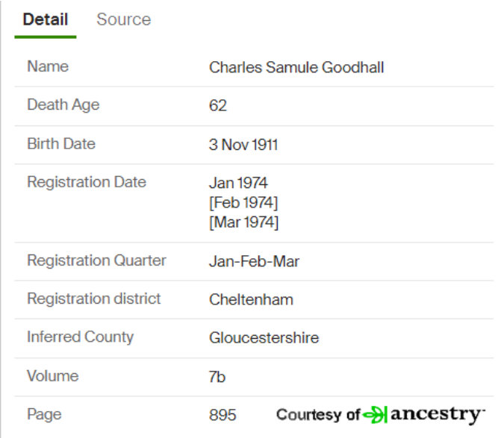Click the green Ancestry leaf logo icon
This screenshot has height=438, width=504.
(376, 415)
